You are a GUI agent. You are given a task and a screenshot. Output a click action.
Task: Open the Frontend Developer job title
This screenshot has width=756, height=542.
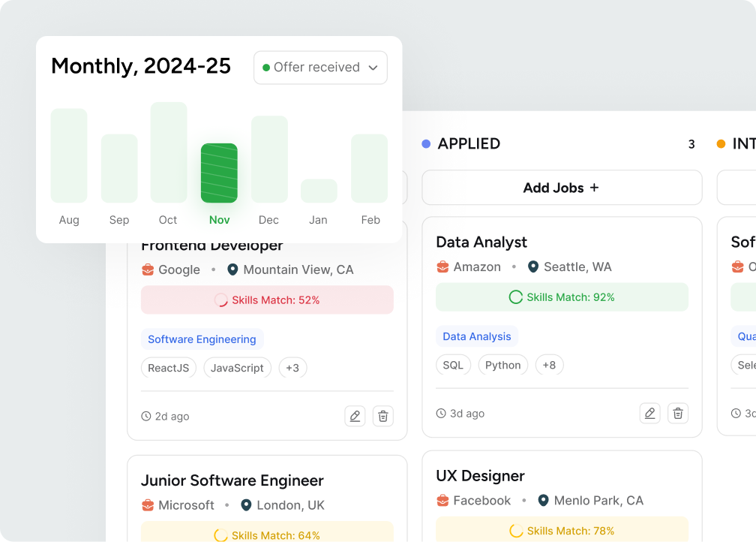tap(212, 247)
